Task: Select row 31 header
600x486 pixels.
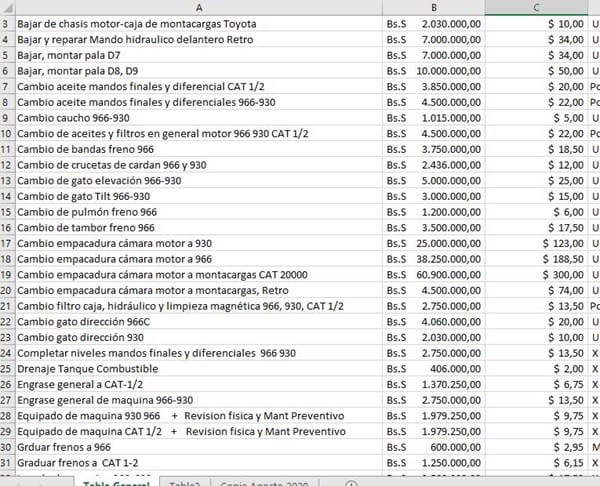Action: [x=7, y=463]
